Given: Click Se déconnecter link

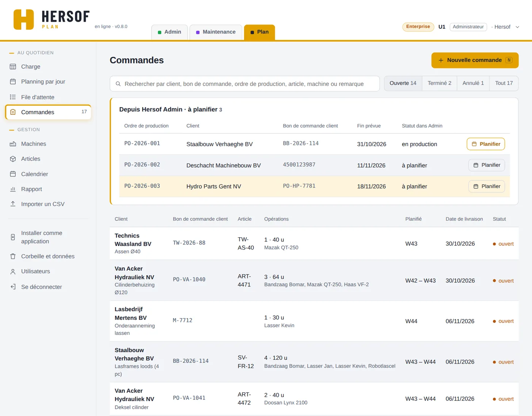Looking at the screenshot, I should point(48,287).
